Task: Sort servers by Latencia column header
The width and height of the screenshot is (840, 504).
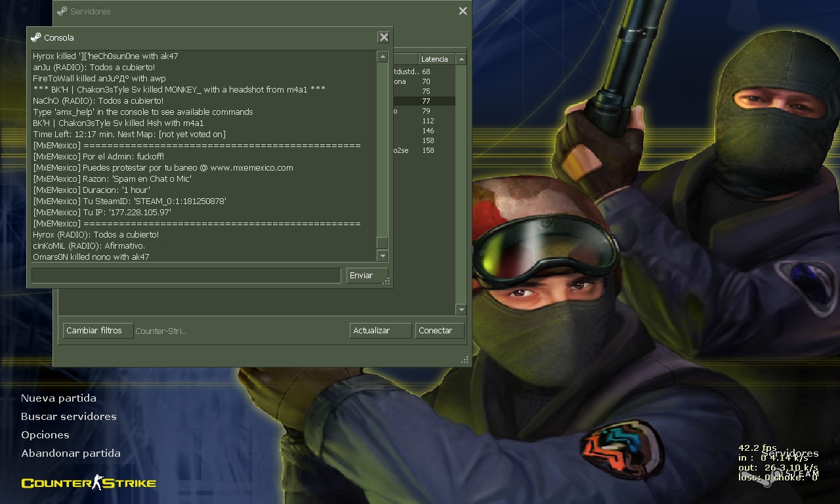Action: (436, 59)
